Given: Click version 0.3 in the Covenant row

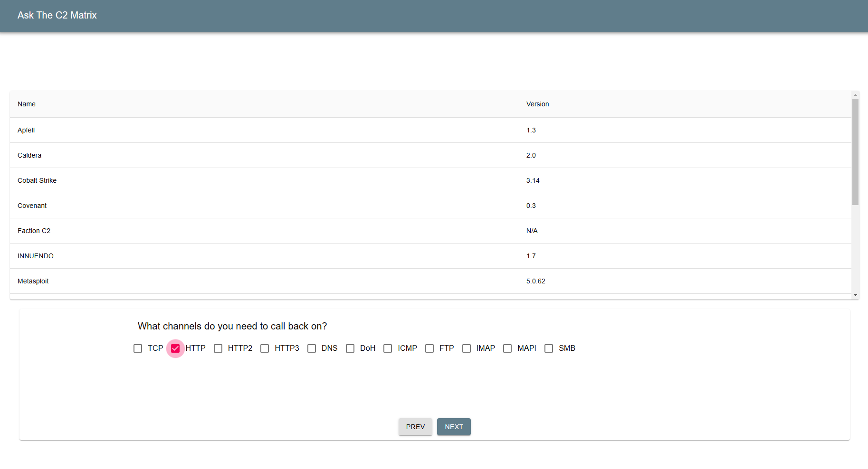Looking at the screenshot, I should click(531, 206).
